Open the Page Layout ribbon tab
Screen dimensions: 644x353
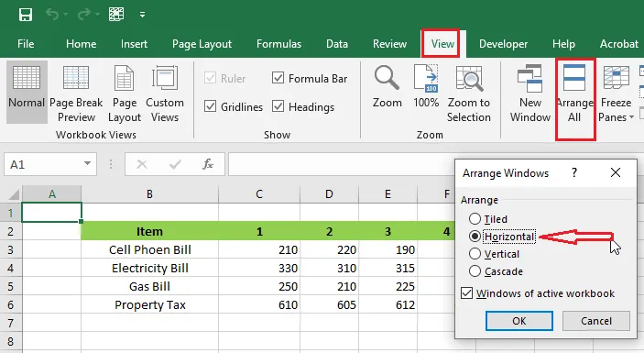point(202,44)
